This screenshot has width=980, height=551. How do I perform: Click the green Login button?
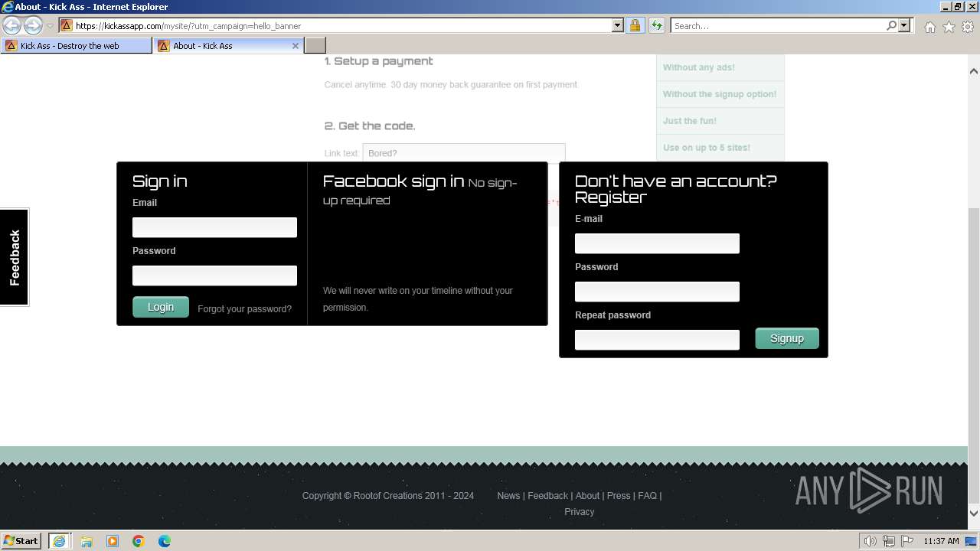coord(161,307)
